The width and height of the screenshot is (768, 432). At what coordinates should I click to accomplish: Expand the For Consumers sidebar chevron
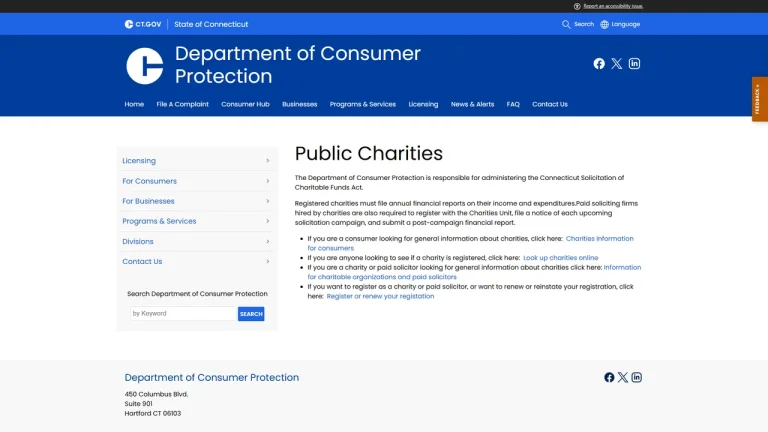267,181
